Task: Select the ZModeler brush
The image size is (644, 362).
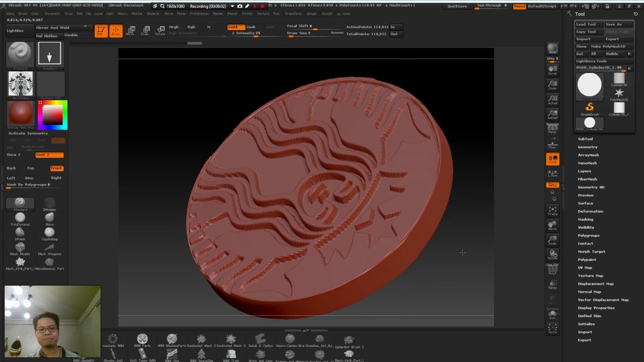Action: [x=49, y=204]
